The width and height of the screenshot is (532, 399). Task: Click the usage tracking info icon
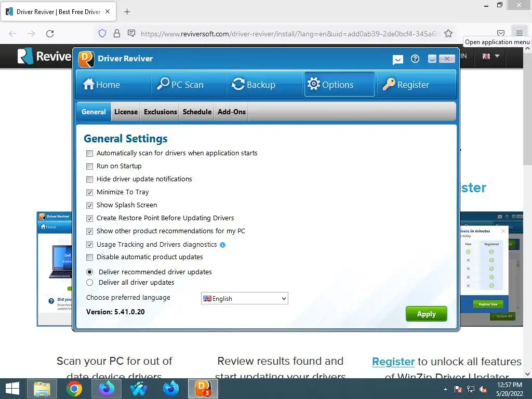222,245
